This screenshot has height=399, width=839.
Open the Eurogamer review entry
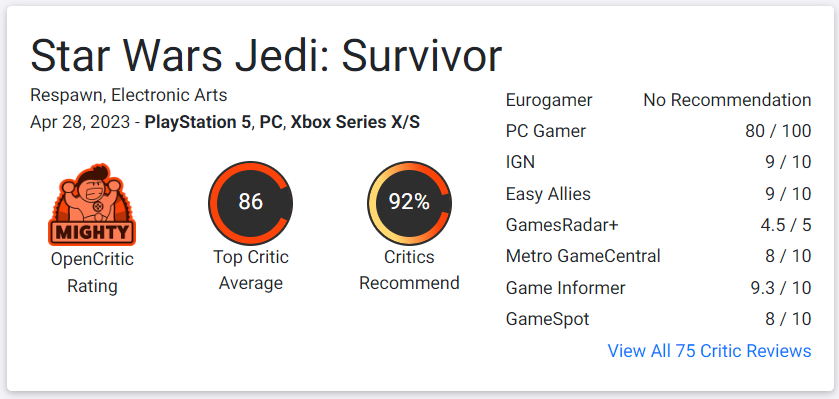[658, 100]
